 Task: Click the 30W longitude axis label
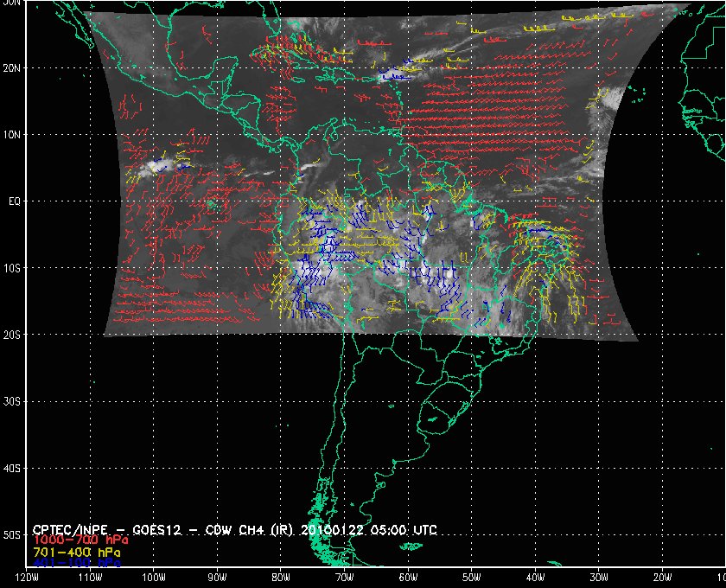tap(599, 578)
